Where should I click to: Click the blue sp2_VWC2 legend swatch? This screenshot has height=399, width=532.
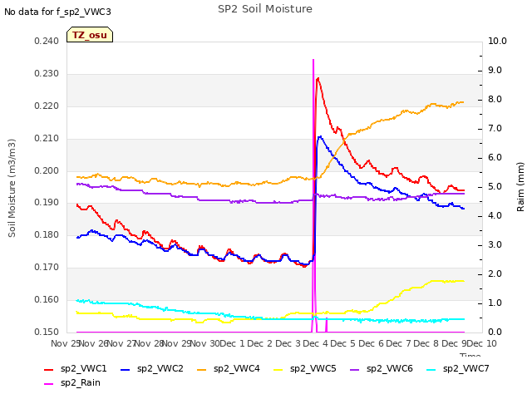pyautogui.click(x=126, y=369)
